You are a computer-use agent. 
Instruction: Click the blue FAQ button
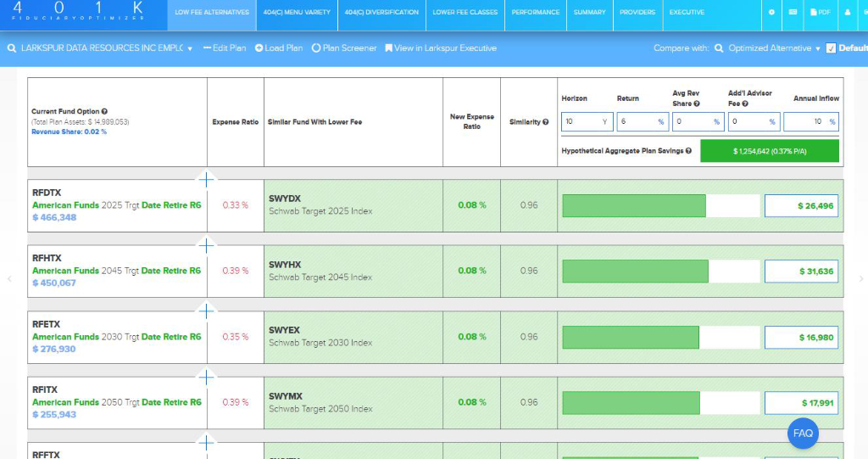803,433
